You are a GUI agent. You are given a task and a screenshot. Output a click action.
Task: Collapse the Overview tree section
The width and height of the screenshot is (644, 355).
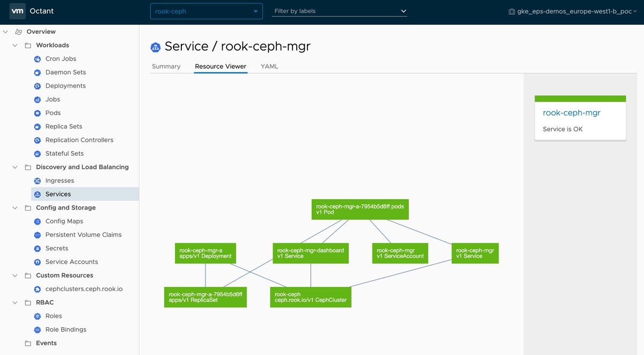[x=5, y=32]
